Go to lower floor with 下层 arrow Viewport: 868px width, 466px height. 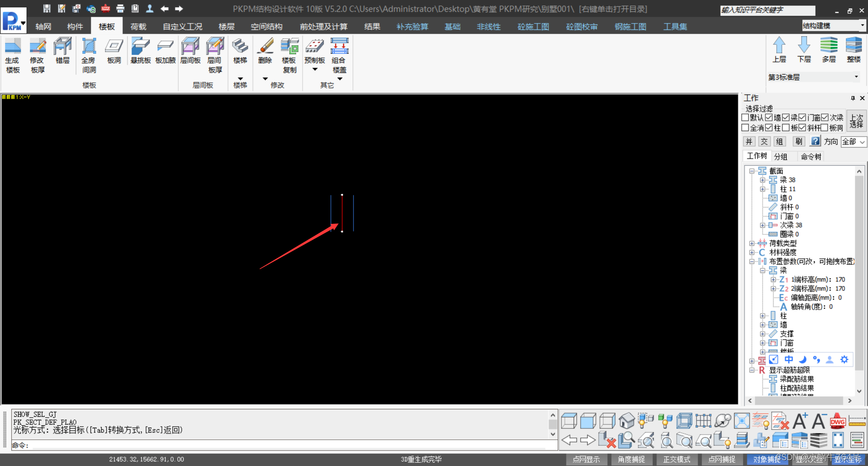804,50
